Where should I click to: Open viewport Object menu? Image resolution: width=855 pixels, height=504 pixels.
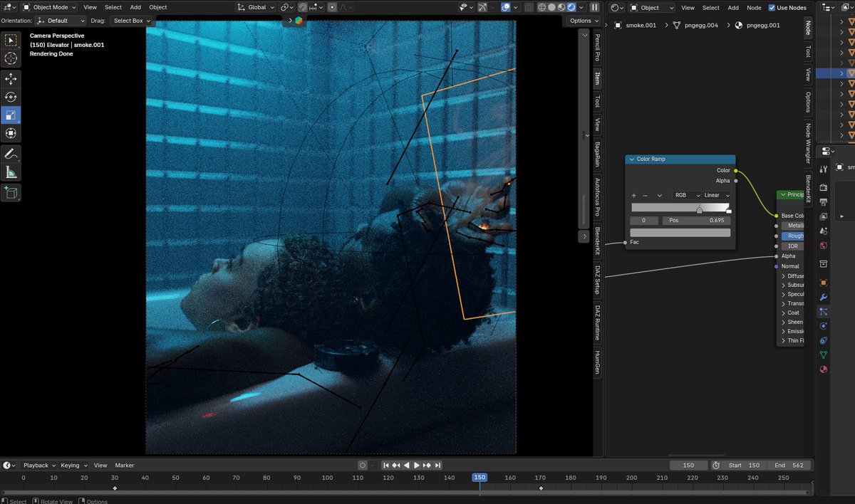pos(158,7)
